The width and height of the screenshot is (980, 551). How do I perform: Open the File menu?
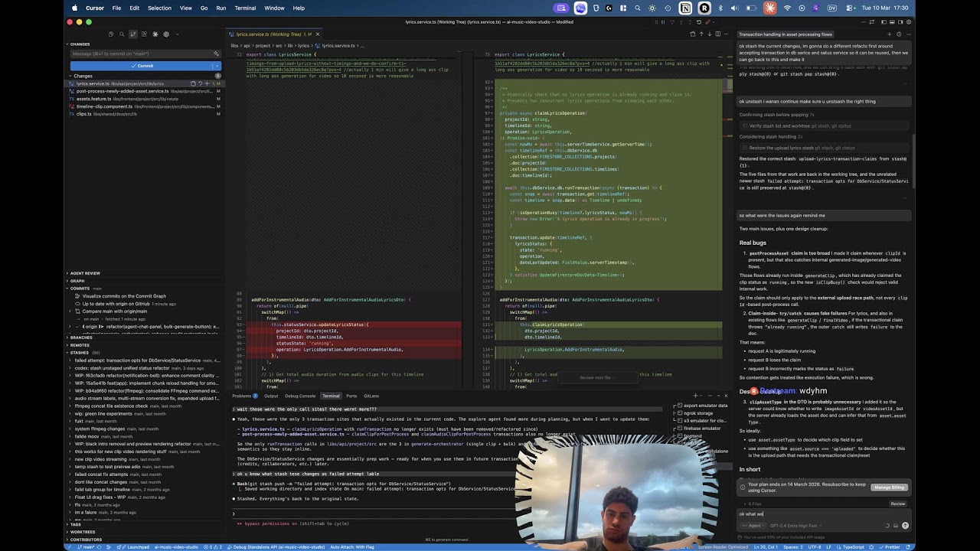116,8
